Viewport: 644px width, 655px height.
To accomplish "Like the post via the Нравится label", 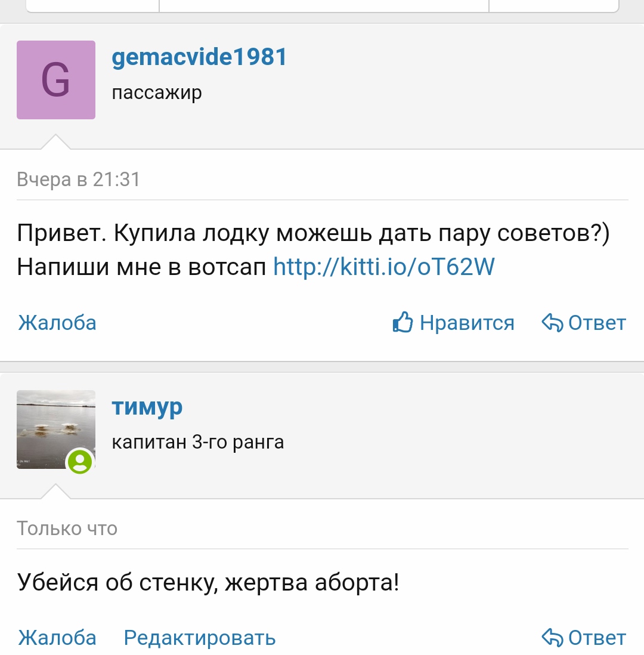I will (466, 323).
